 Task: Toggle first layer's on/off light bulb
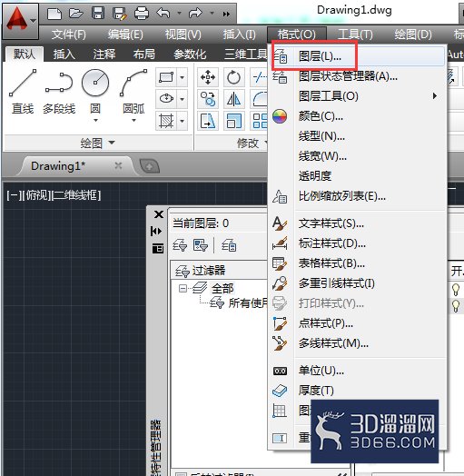(x=455, y=289)
